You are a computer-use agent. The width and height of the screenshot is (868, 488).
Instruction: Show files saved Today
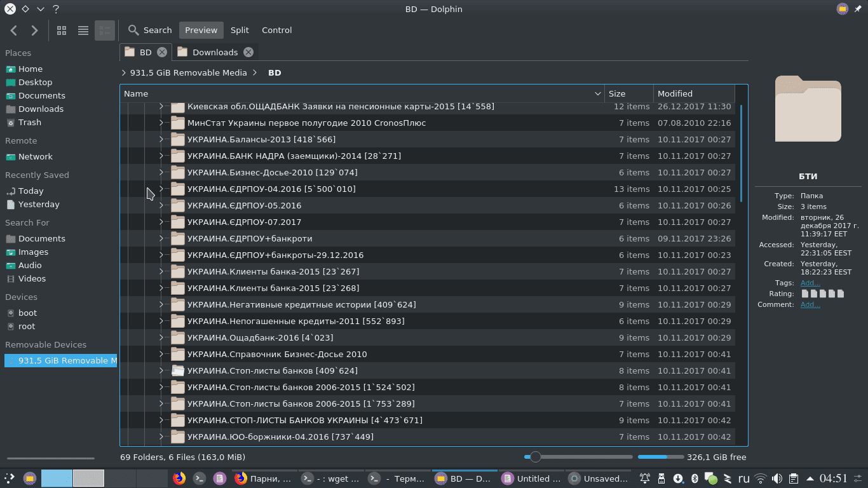31,191
